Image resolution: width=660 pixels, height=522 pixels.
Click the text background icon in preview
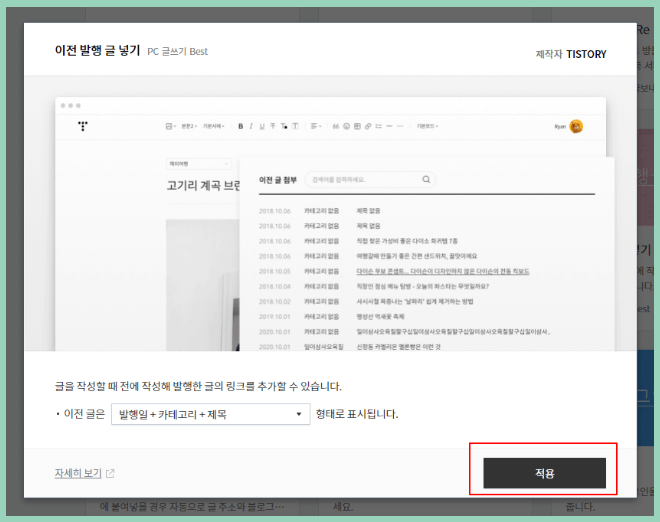pos(295,126)
